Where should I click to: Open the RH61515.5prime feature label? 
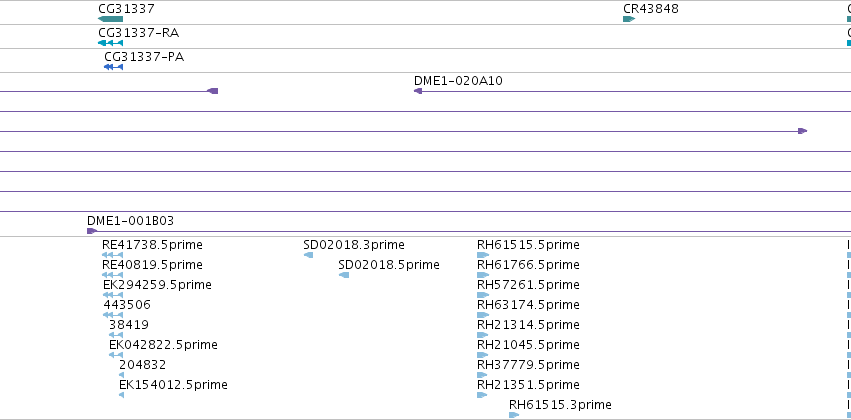(x=528, y=245)
